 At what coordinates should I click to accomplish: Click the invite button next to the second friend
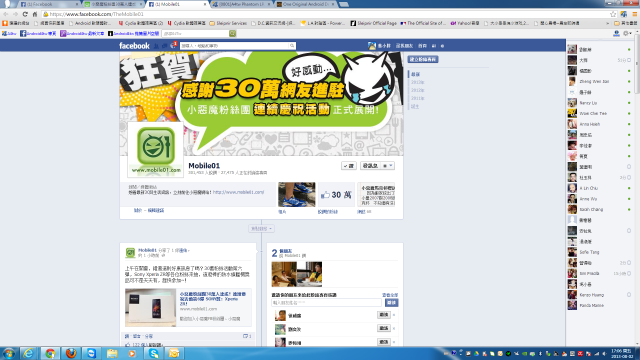384,328
